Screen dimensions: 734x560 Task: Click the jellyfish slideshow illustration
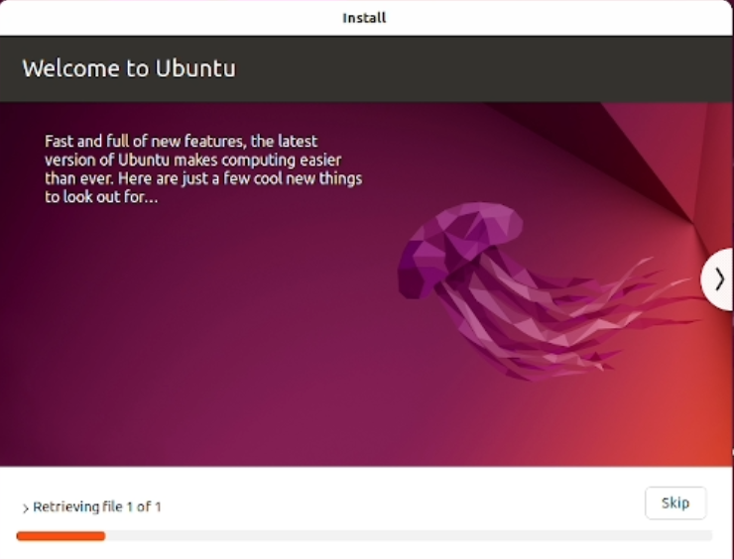coord(550,291)
